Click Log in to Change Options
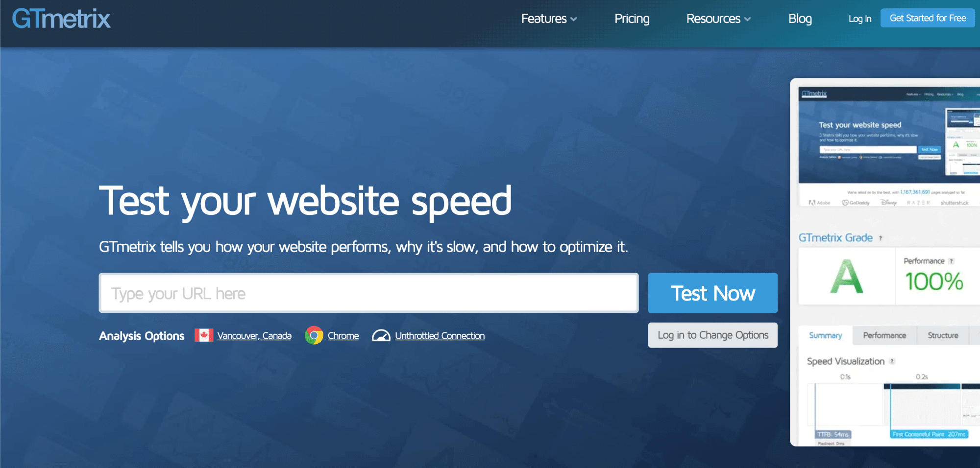 [x=712, y=335]
